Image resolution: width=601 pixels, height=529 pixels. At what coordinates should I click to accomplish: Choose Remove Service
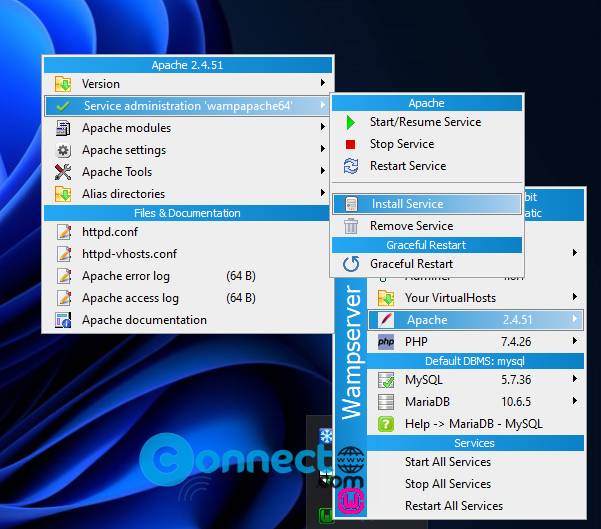427,226
